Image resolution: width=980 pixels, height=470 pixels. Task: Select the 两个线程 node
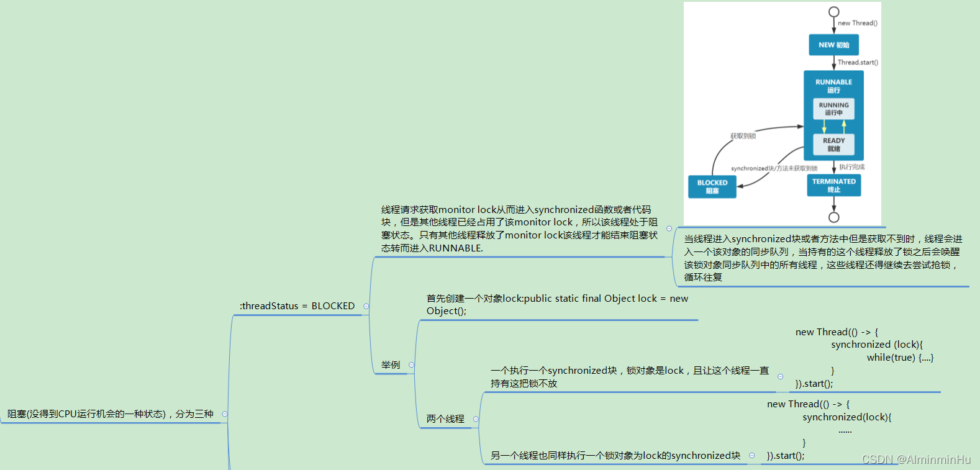pyautogui.click(x=445, y=419)
